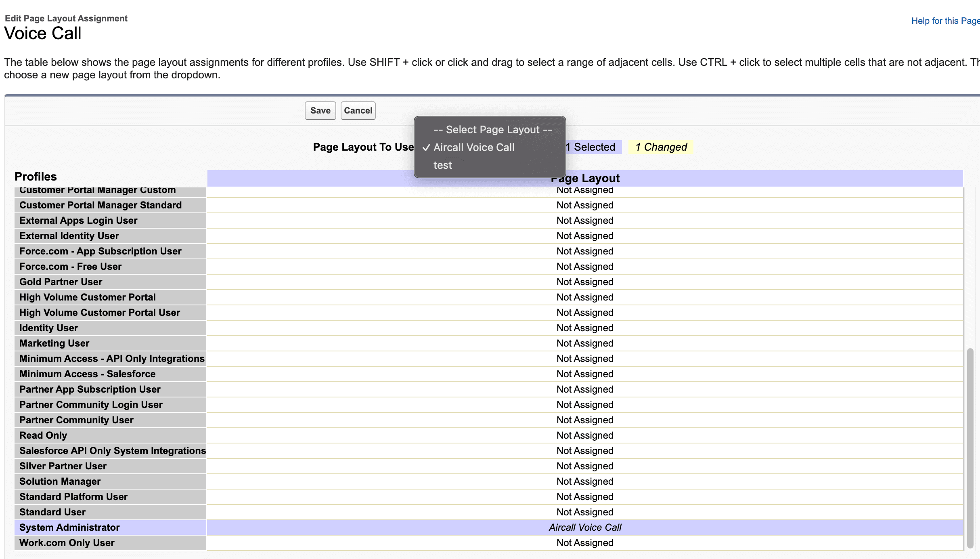Choose the test page layout option
The height and width of the screenshot is (559, 980).
(x=442, y=165)
